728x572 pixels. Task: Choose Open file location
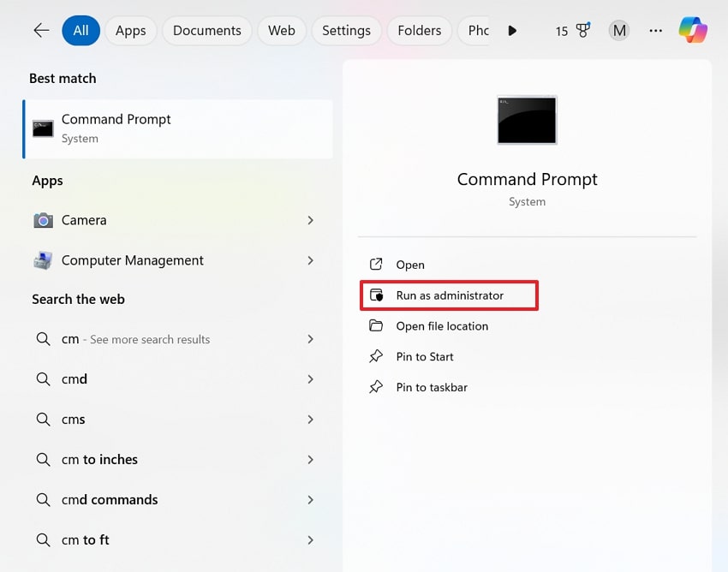point(527,326)
